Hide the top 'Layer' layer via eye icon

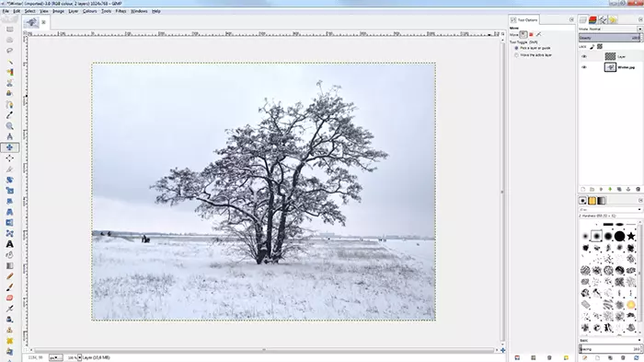click(x=584, y=56)
